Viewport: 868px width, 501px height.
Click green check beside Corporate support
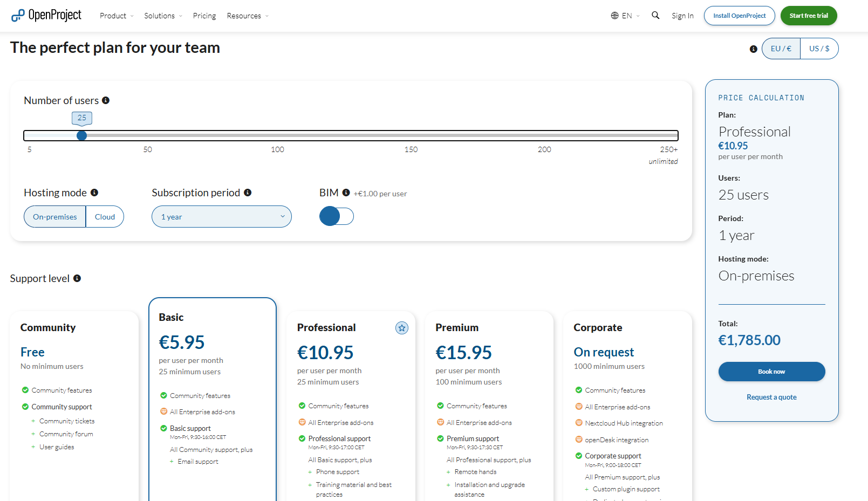pyautogui.click(x=579, y=456)
